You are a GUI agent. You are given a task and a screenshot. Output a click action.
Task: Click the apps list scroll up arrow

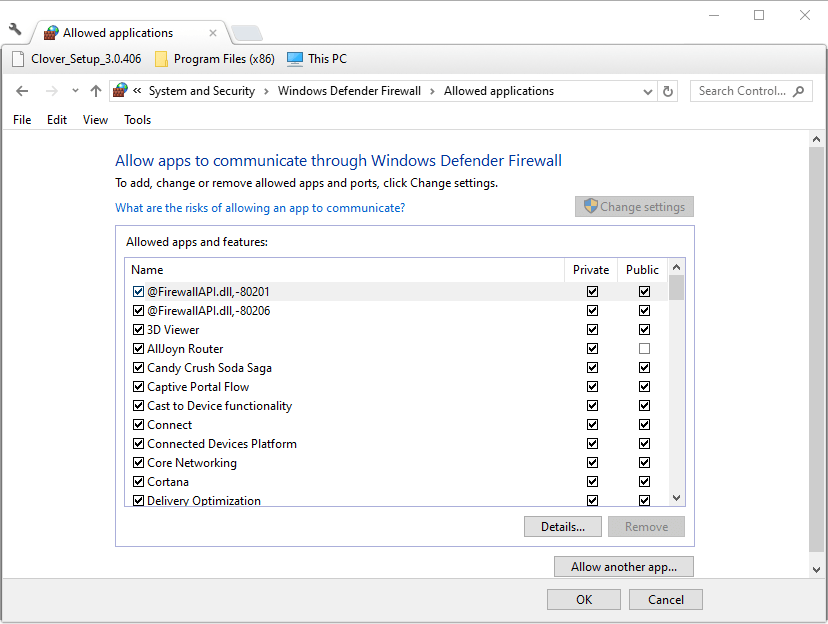click(x=676, y=267)
